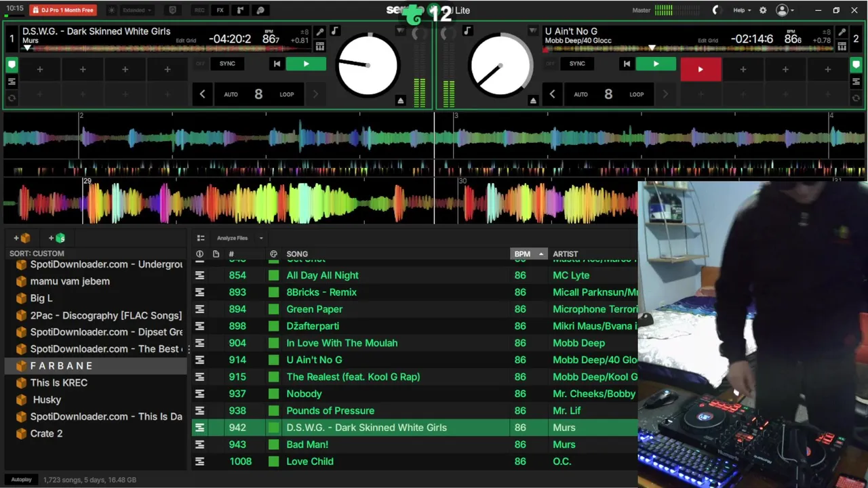The height and width of the screenshot is (488, 868).
Task: Click the microphone icon on deck 1
Action: [320, 32]
